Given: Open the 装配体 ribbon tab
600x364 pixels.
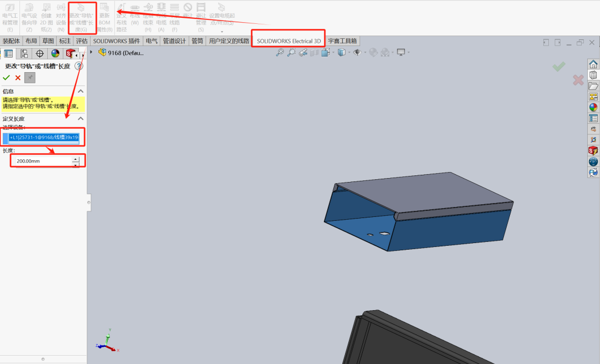Looking at the screenshot, I should click(11, 40).
